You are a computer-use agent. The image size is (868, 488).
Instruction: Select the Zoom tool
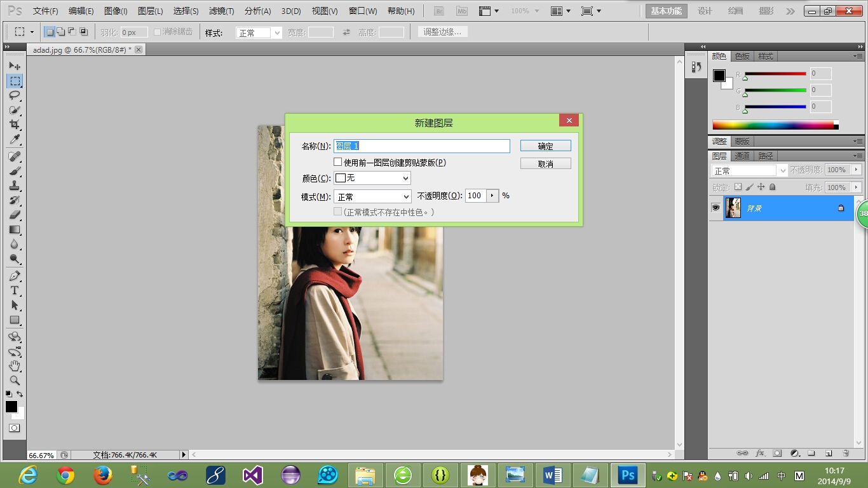15,381
